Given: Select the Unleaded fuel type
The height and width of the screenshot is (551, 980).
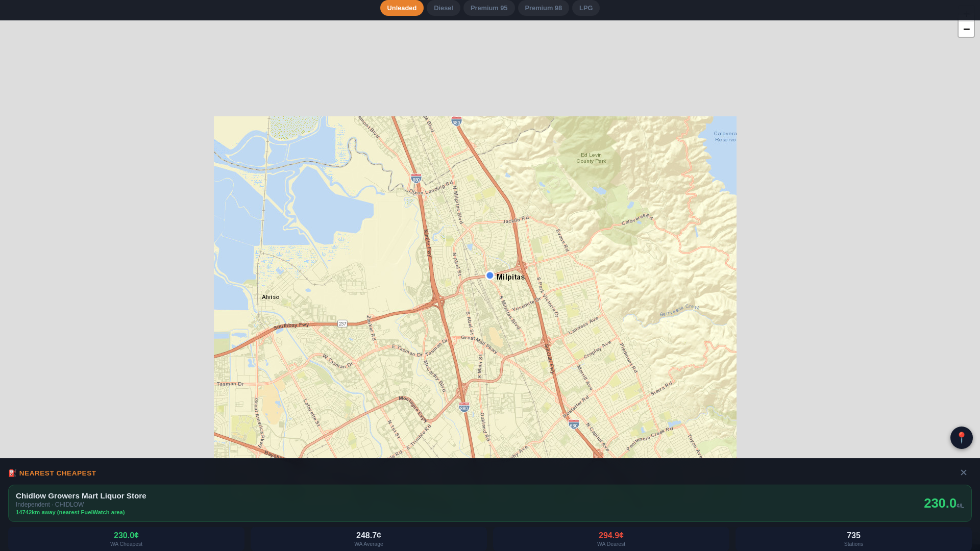Looking at the screenshot, I should coord(402,8).
